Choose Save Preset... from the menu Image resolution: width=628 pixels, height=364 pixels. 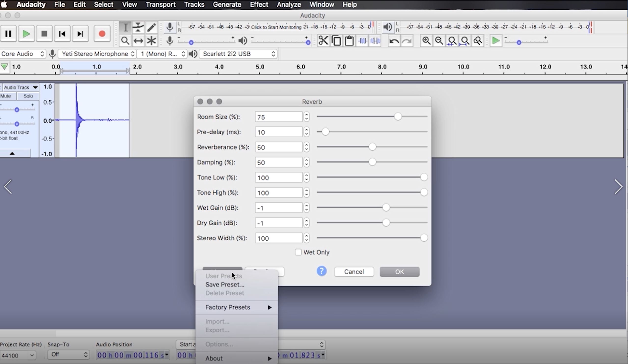click(225, 284)
